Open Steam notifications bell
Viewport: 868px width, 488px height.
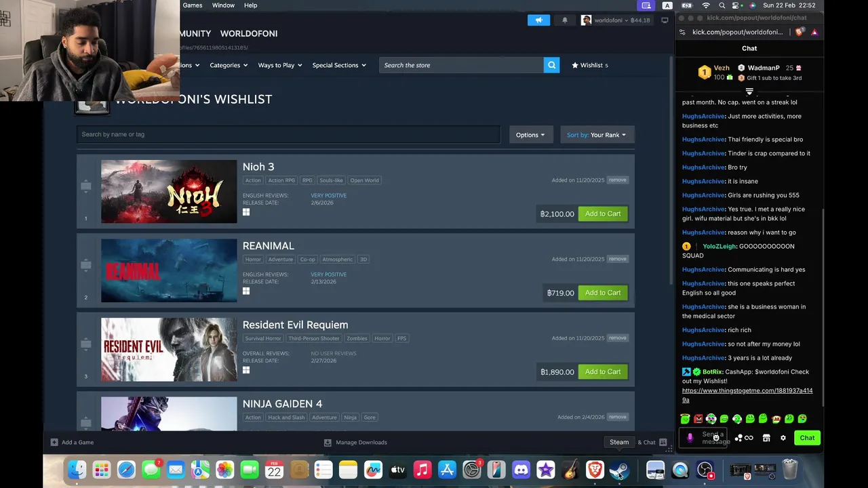point(564,20)
